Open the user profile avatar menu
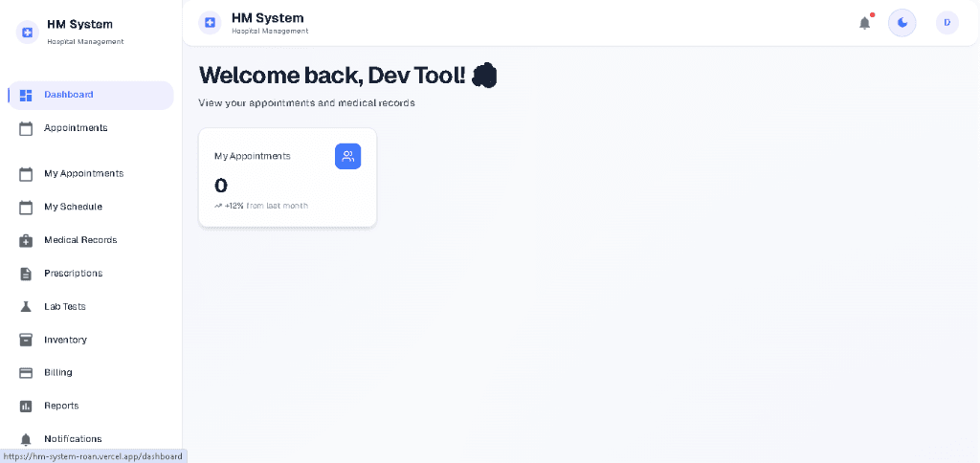 click(947, 23)
